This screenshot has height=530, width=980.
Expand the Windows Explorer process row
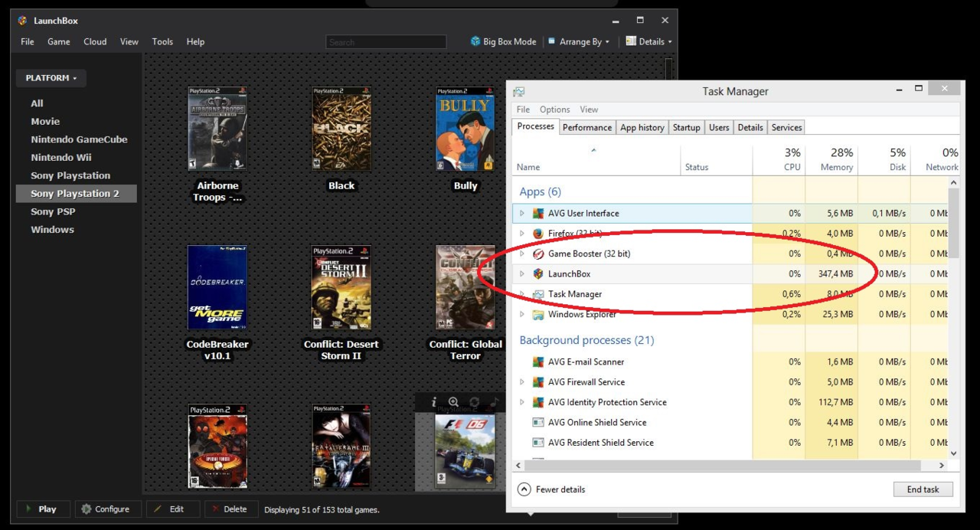[x=522, y=314]
